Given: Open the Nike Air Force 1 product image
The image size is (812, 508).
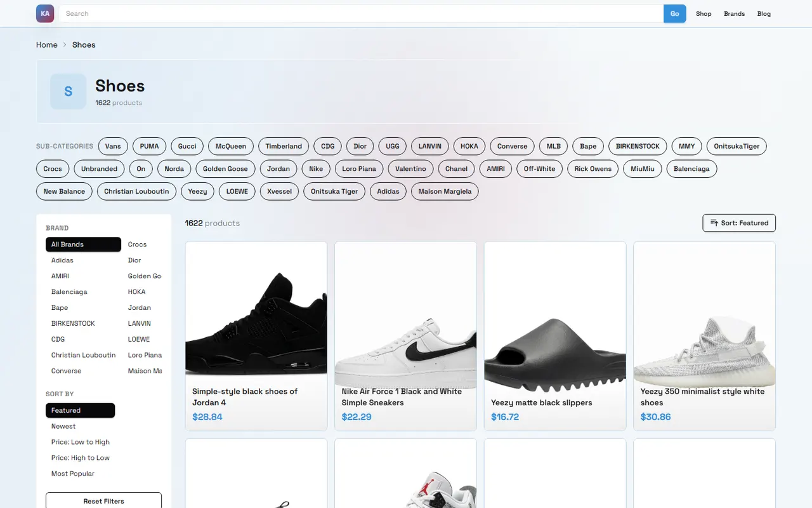Looking at the screenshot, I should 405,311.
